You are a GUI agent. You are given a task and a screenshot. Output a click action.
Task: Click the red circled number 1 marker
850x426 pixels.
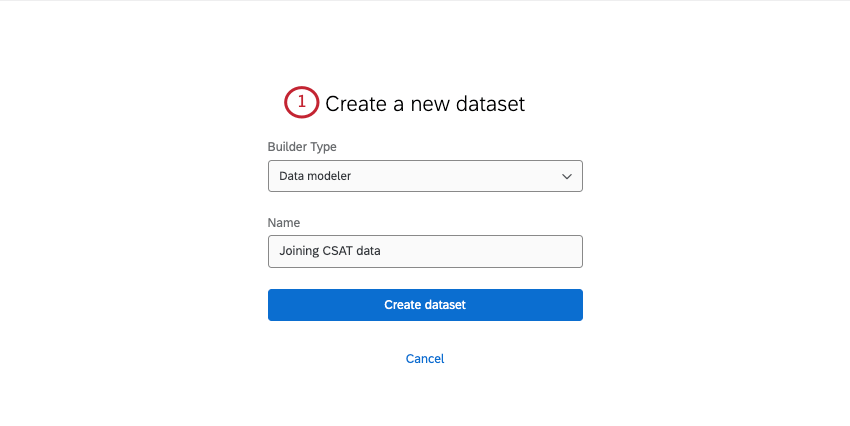coord(301,102)
